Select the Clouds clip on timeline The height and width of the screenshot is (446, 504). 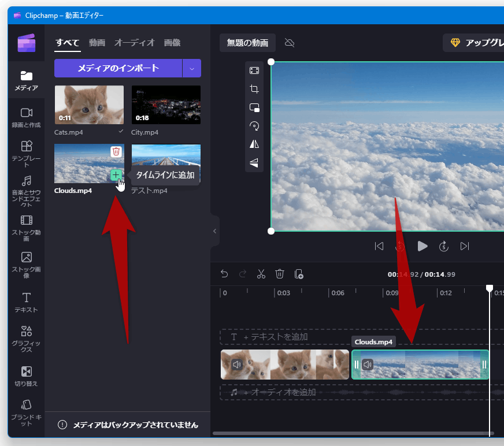coord(420,365)
